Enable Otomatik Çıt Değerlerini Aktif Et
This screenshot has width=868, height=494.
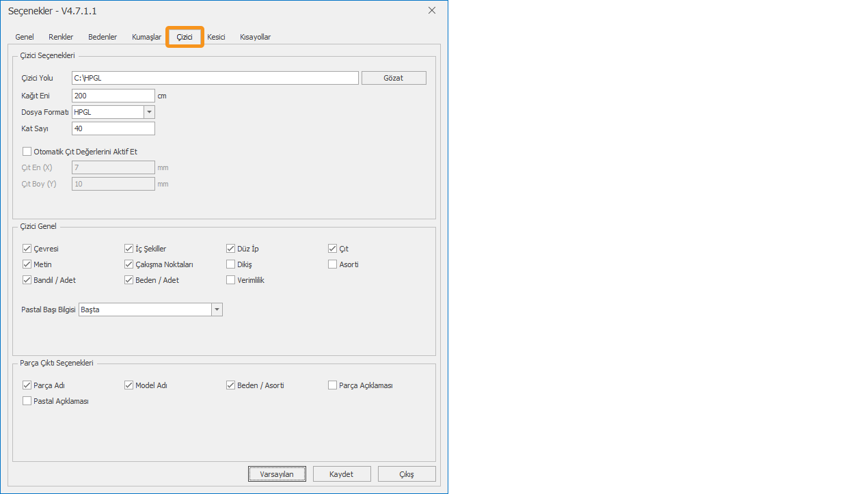(x=27, y=152)
